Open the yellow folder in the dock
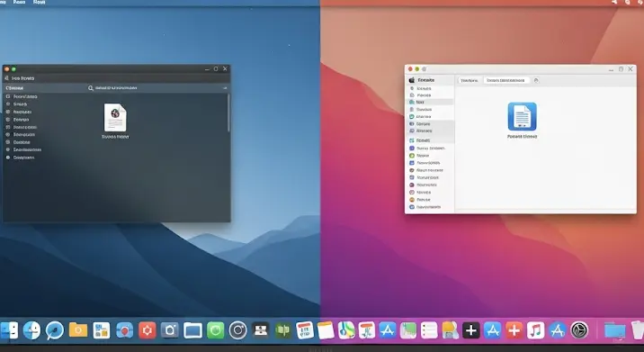Screen dimensions: 644x352 (x=78, y=329)
